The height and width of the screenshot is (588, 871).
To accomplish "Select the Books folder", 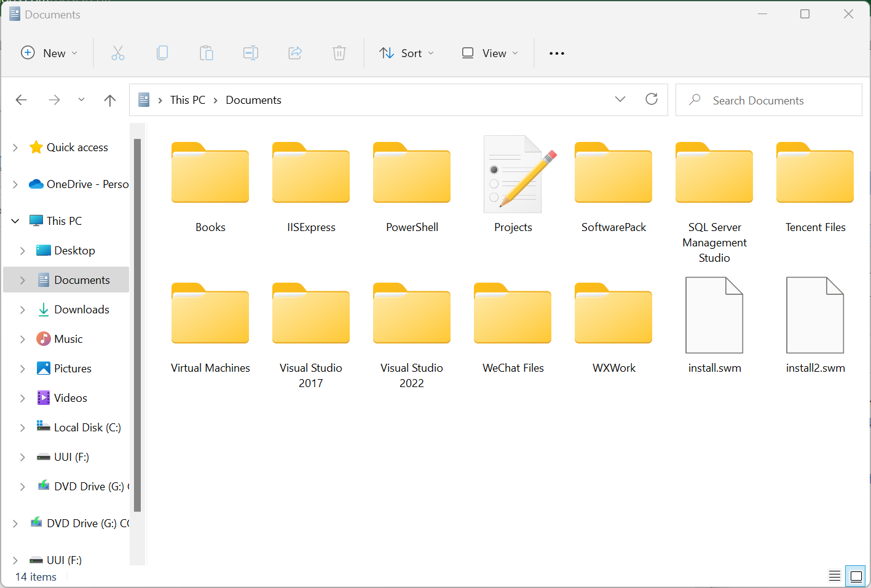I will 210,187.
